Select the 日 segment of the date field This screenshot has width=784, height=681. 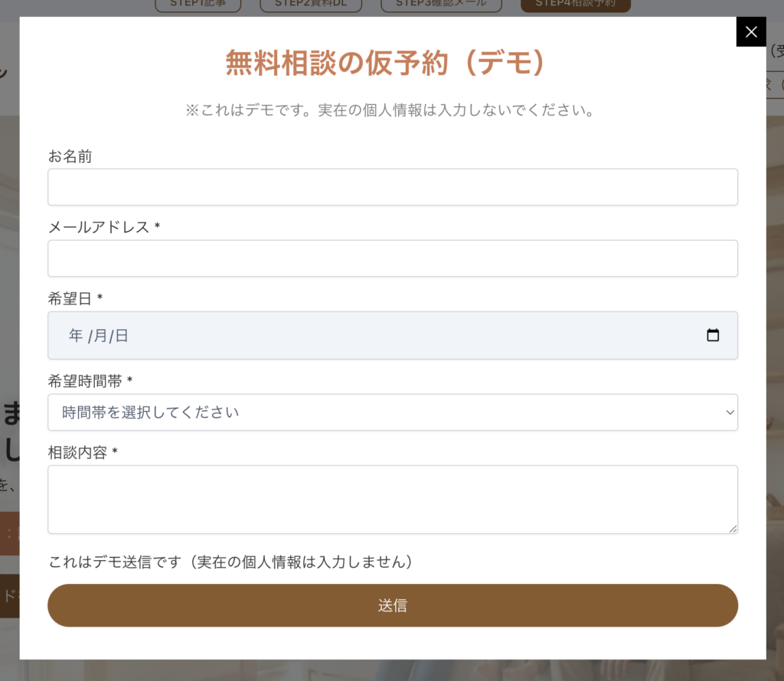coord(122,335)
